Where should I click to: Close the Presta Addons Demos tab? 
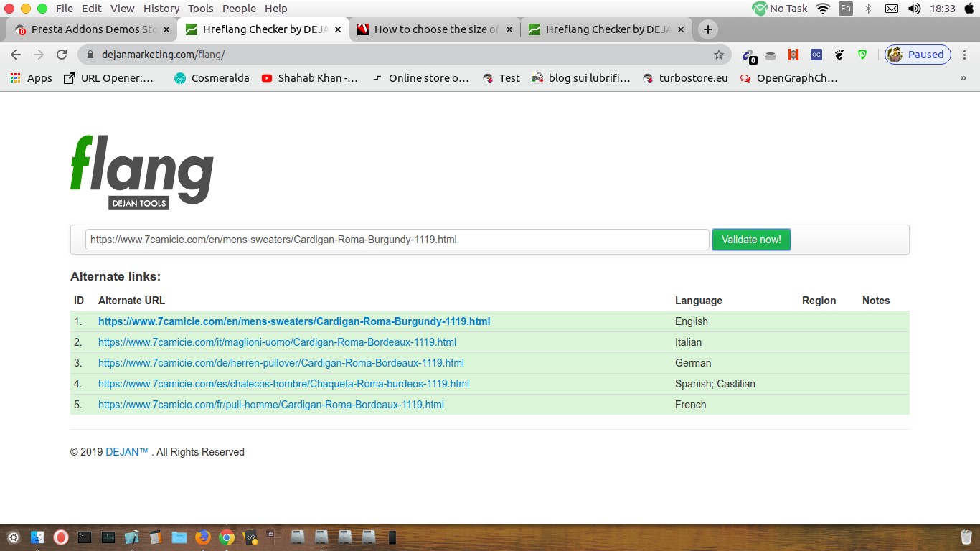[166, 29]
